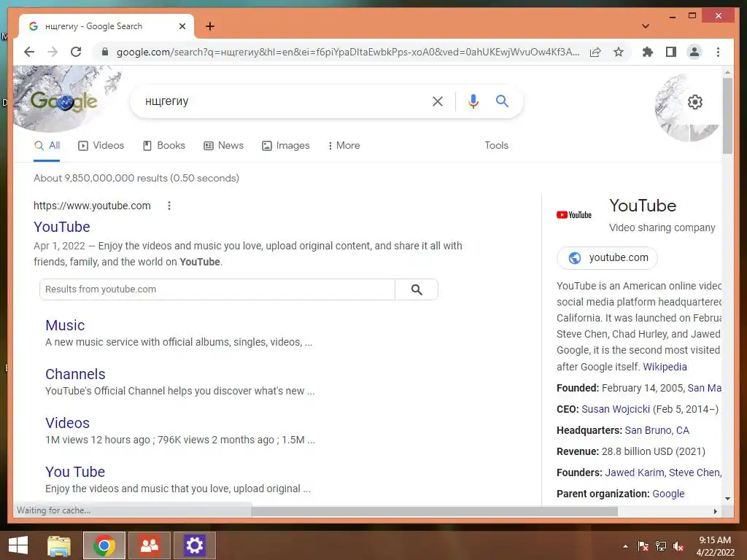747x560 pixels.
Task: Click the YouTube logo in knowledge panel
Action: click(x=574, y=215)
